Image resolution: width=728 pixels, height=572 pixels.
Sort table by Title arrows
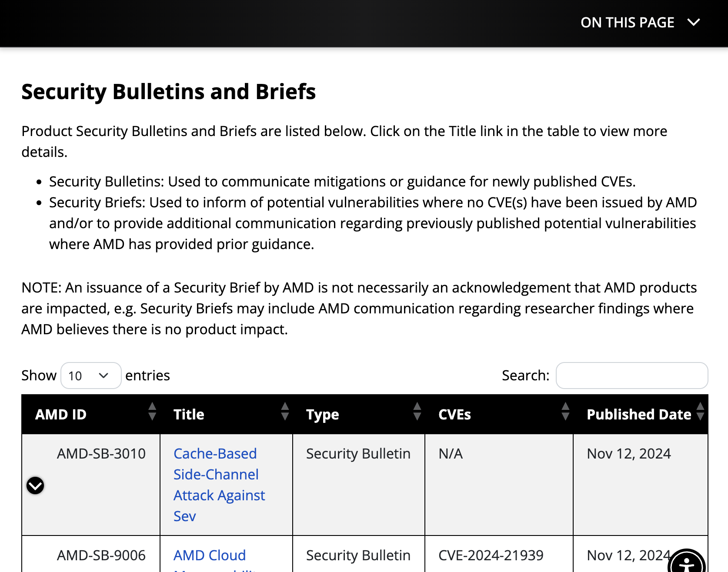pyautogui.click(x=285, y=411)
